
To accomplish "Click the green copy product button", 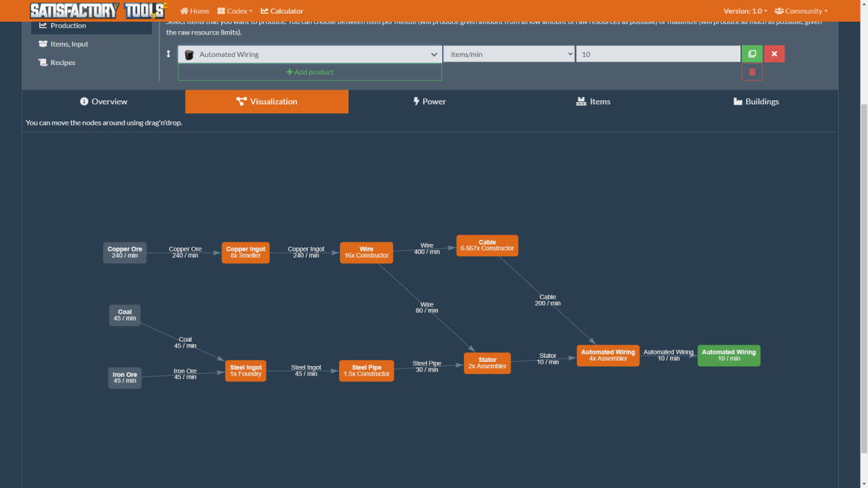I will coord(752,54).
